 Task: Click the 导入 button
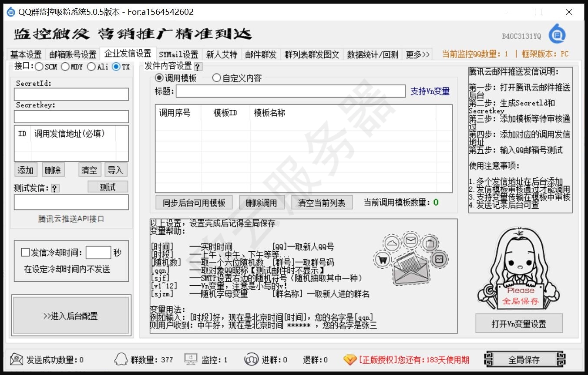tap(116, 170)
